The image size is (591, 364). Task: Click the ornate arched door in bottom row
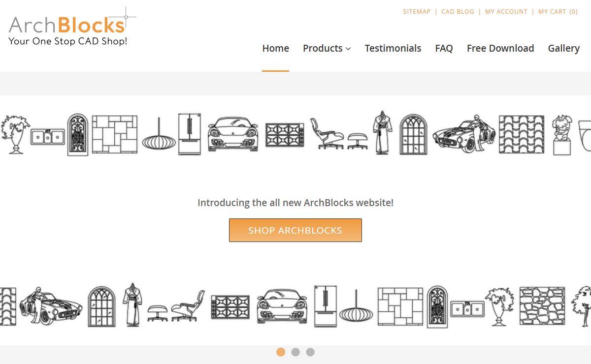pos(437,307)
